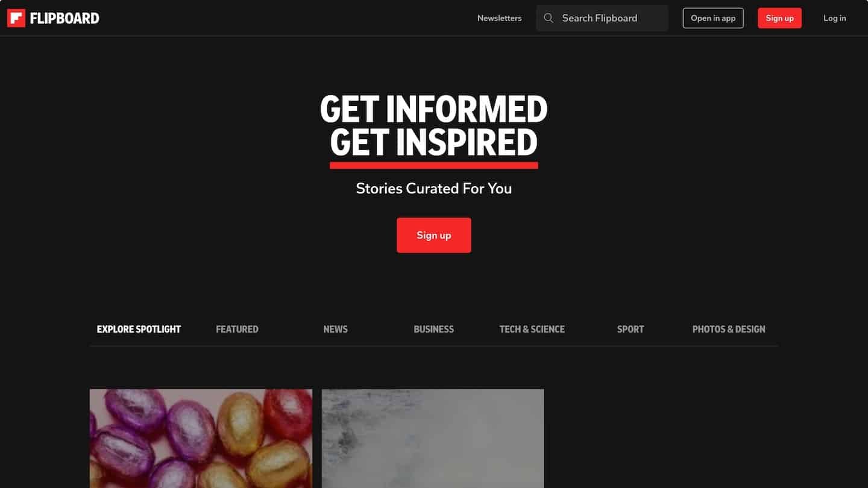Open the Flipboard wordmark home link

point(64,18)
